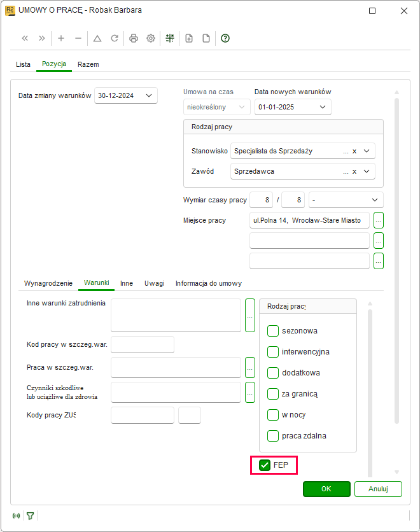Open the Stanowisko dropdown arrow
420x532 pixels.
(x=367, y=151)
